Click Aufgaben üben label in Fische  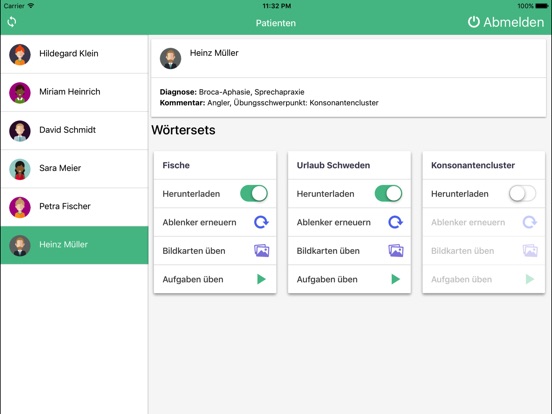193,280
